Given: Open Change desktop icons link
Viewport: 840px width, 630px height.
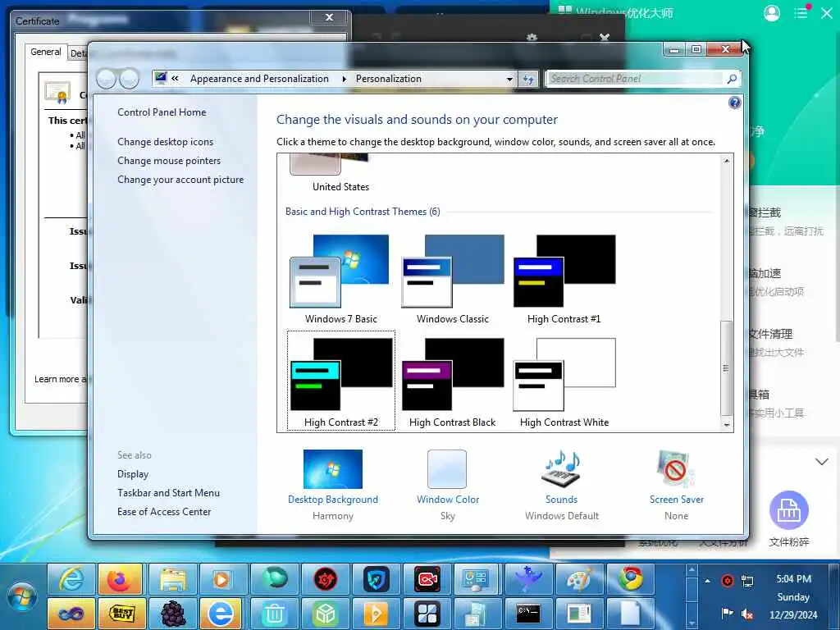Looking at the screenshot, I should click(166, 141).
